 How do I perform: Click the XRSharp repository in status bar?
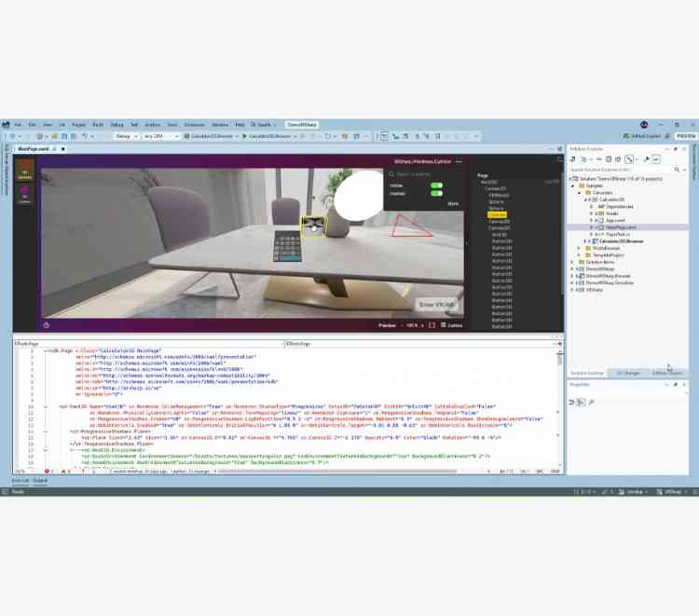(x=672, y=492)
